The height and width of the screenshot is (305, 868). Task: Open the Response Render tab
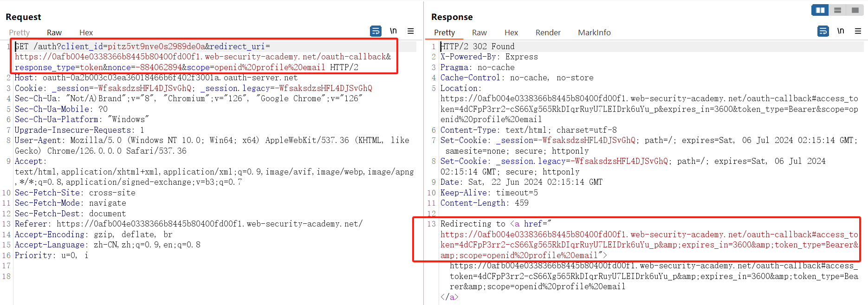pyautogui.click(x=548, y=32)
